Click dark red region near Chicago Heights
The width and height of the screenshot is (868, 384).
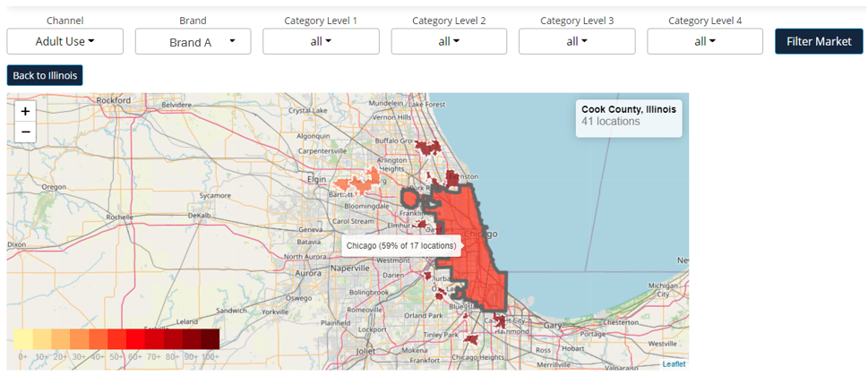click(469, 338)
